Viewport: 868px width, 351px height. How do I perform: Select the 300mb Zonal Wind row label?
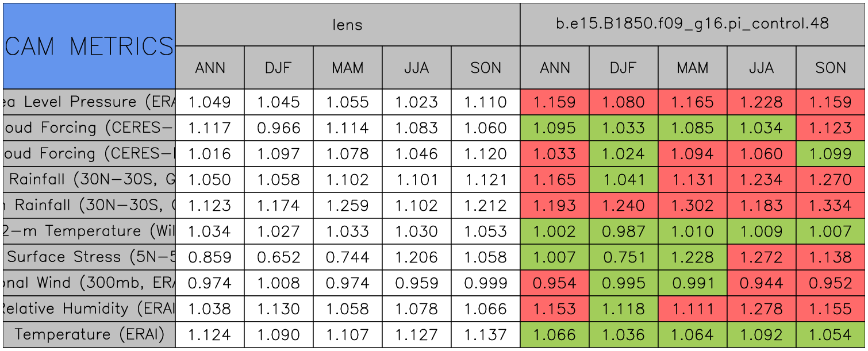[x=89, y=283]
